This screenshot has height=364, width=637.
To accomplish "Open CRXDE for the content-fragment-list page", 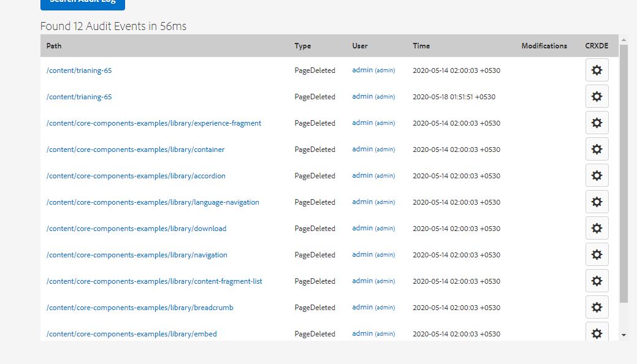I will (597, 281).
